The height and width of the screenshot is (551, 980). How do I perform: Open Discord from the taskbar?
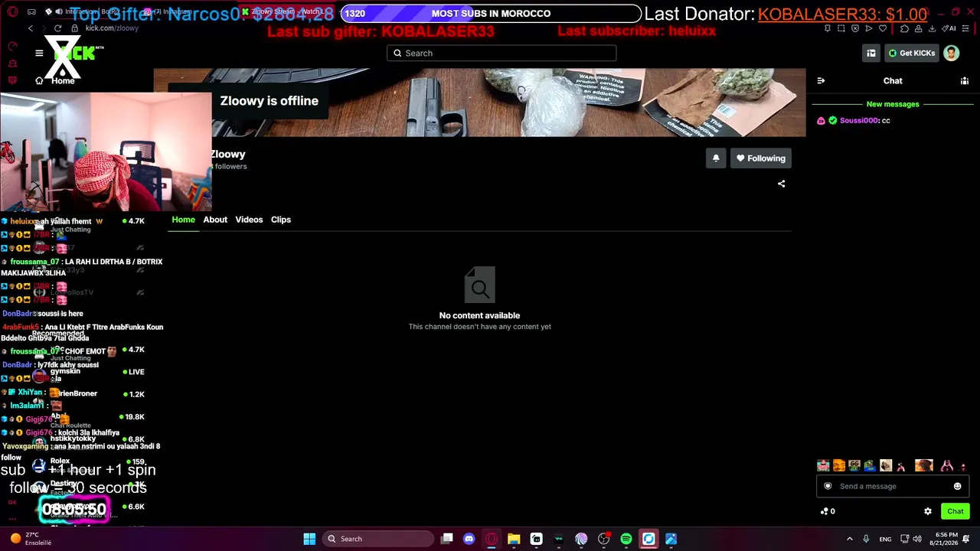469,539
